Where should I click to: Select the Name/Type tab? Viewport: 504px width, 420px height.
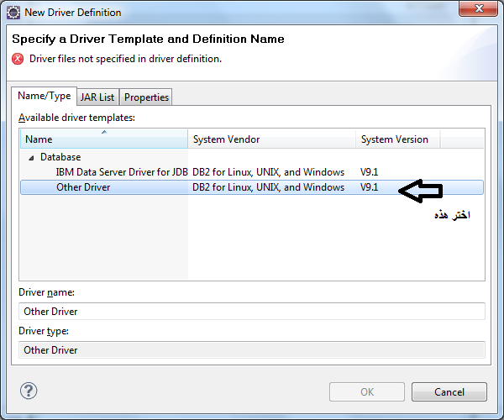pos(44,96)
